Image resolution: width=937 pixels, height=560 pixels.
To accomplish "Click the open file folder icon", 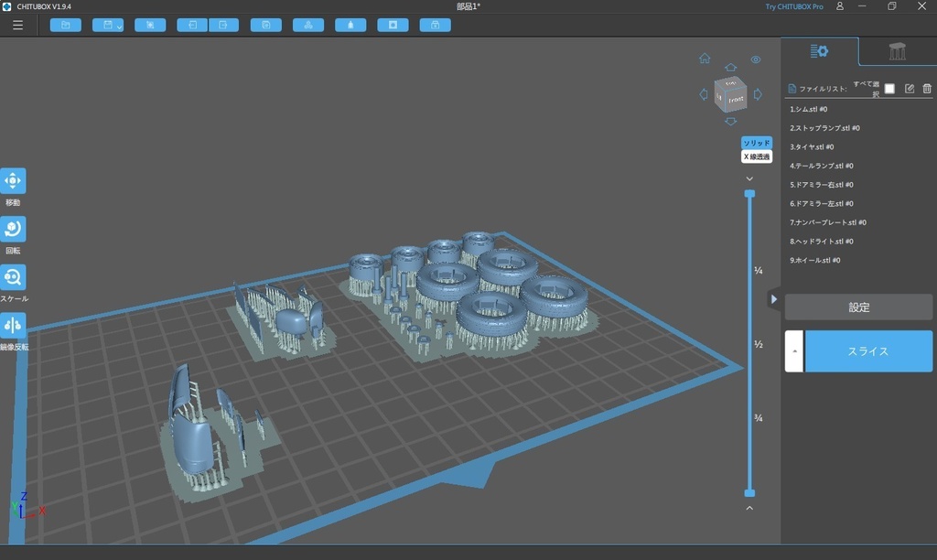I will [x=66, y=25].
